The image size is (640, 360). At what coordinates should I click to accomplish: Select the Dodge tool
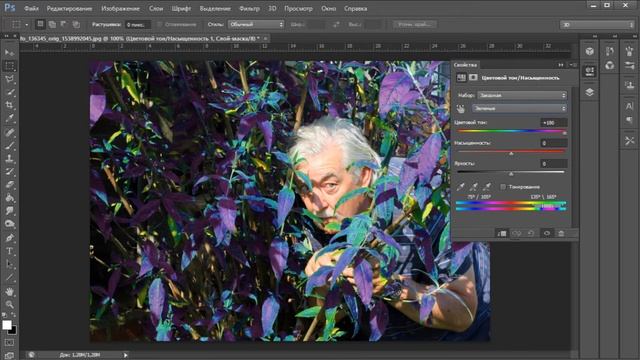[x=9, y=224]
